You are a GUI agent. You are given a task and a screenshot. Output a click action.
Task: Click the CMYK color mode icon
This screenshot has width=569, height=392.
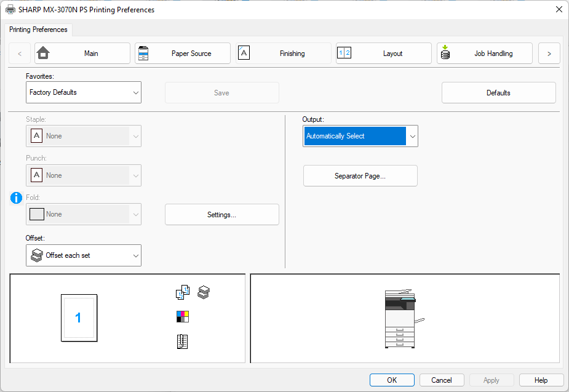pyautogui.click(x=183, y=317)
